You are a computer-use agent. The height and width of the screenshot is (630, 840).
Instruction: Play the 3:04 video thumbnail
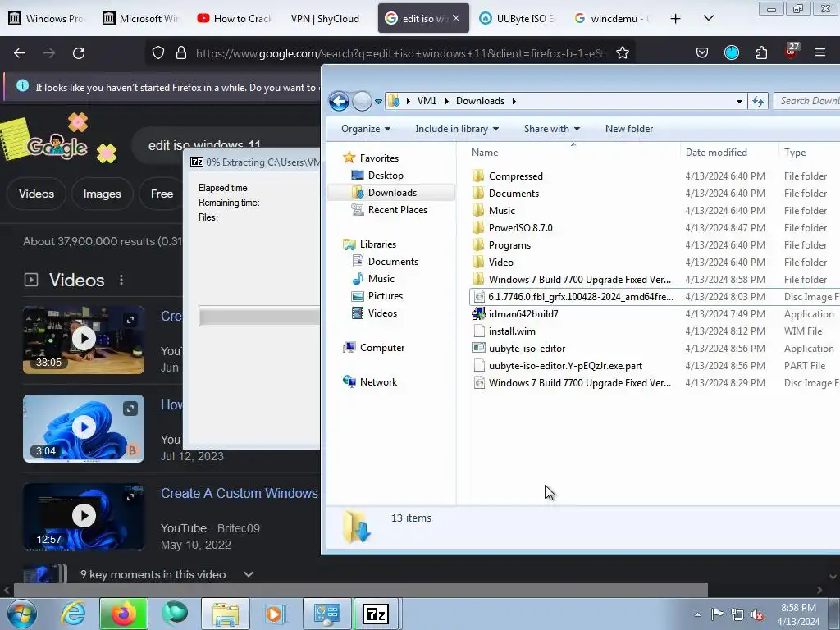(84, 428)
